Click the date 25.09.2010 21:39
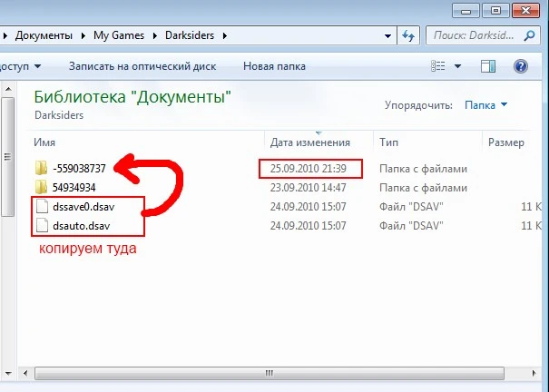The width and height of the screenshot is (549, 392). [309, 169]
